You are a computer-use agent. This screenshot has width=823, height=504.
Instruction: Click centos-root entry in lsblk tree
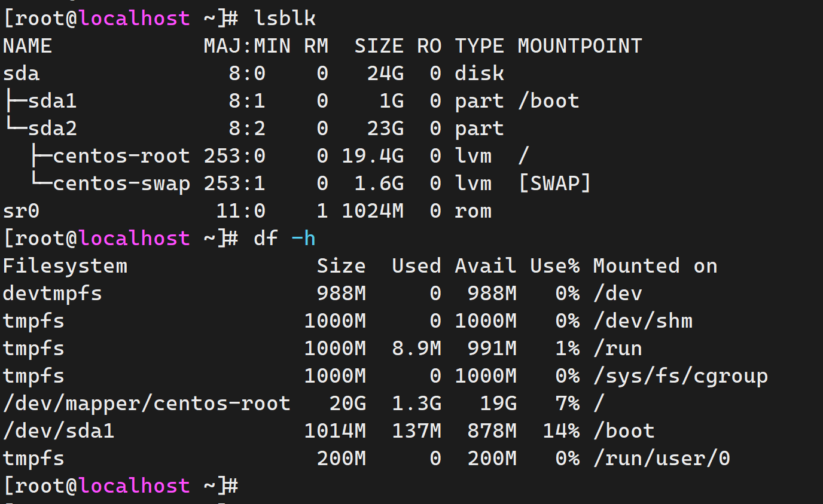121,156
